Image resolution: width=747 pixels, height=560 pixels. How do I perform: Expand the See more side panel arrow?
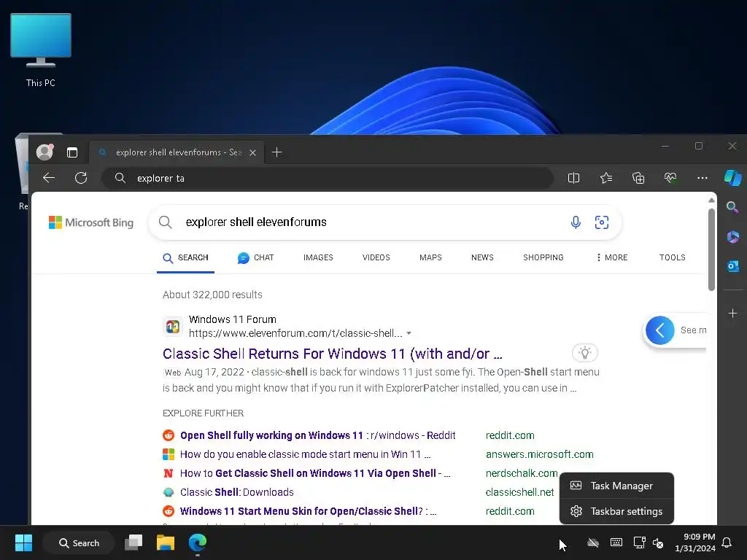659,330
